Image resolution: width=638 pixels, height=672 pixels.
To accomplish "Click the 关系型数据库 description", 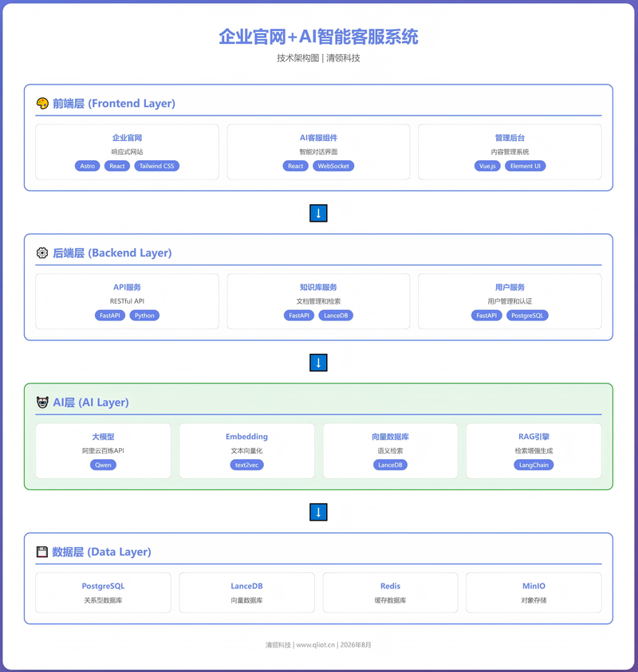I will (x=104, y=600).
